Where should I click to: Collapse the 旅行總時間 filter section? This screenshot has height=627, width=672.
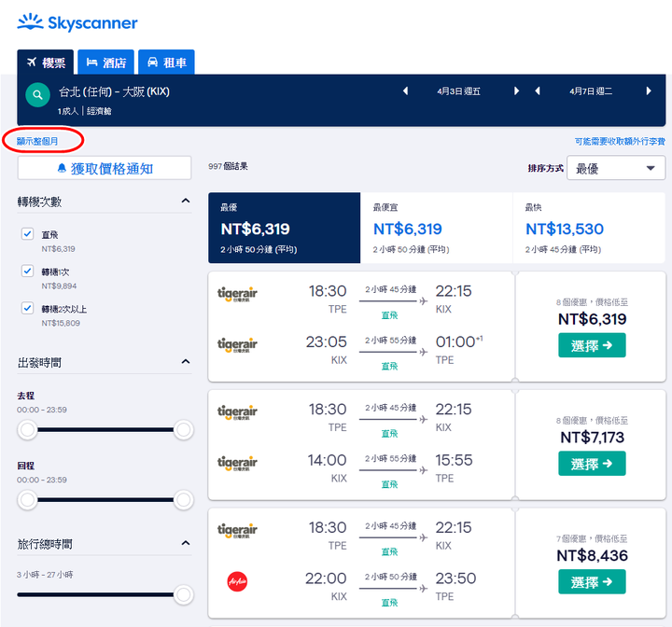pyautogui.click(x=186, y=543)
